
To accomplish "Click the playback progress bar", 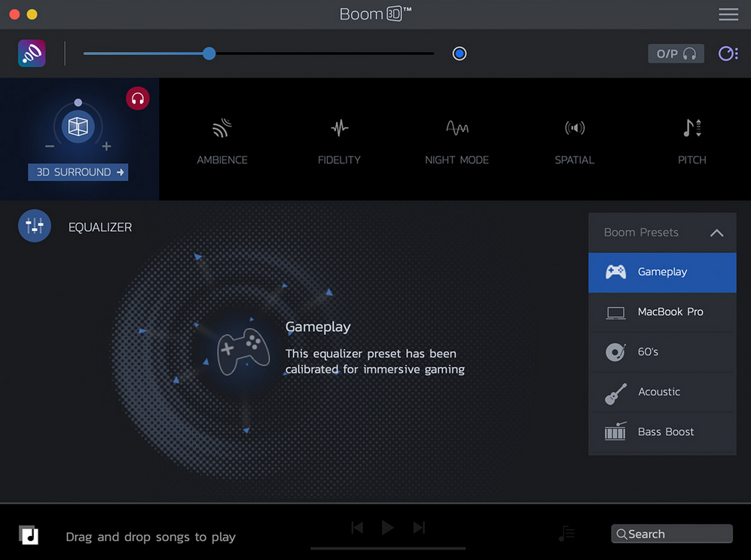I will [x=388, y=549].
